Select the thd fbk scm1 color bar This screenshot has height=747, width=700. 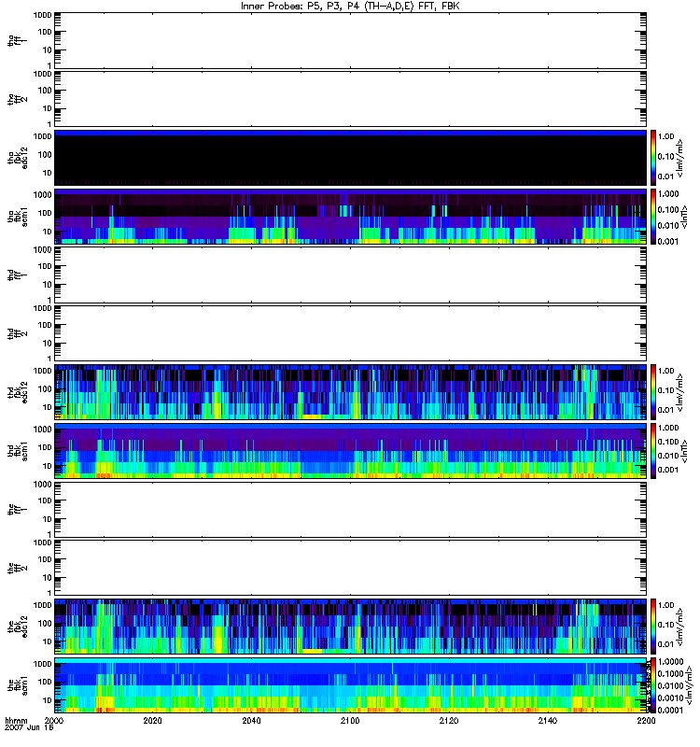pos(653,451)
